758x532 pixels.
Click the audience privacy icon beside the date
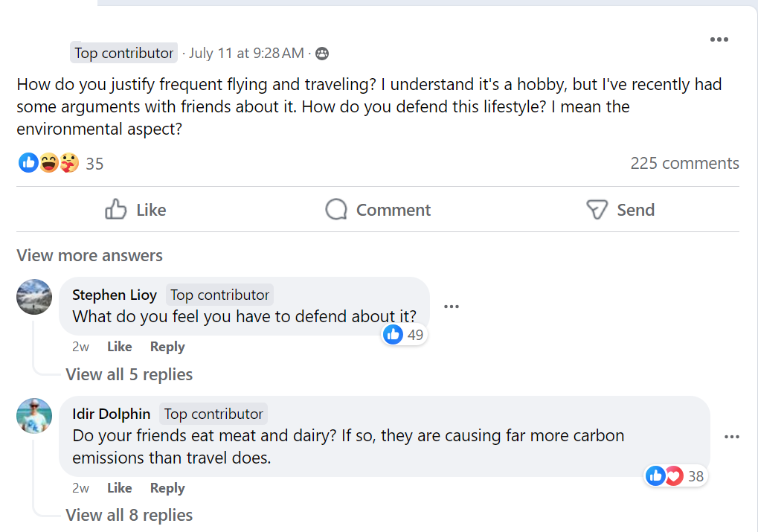pyautogui.click(x=322, y=54)
